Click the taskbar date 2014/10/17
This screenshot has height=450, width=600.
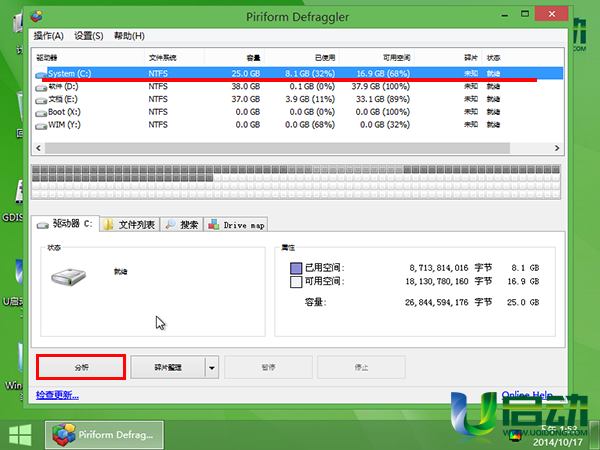pos(558,442)
